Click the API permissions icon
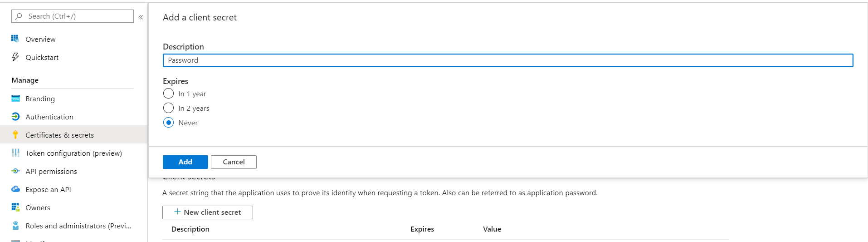868x242 pixels. coord(15,171)
